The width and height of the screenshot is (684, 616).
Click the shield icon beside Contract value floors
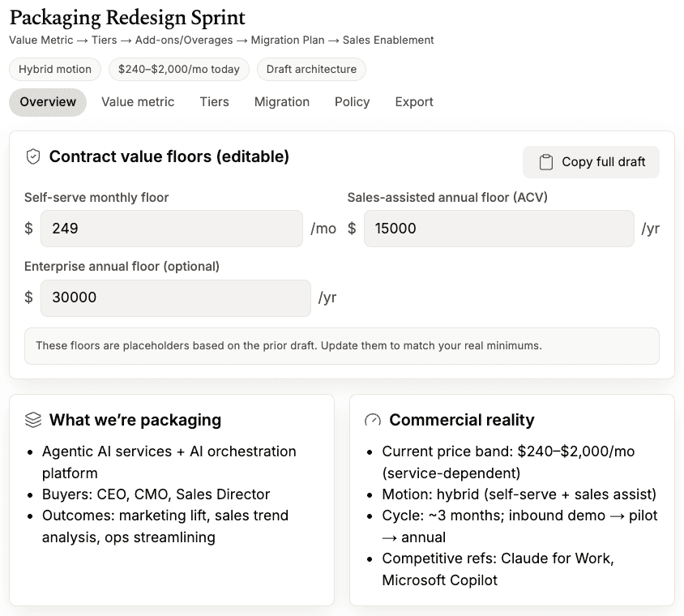33,157
